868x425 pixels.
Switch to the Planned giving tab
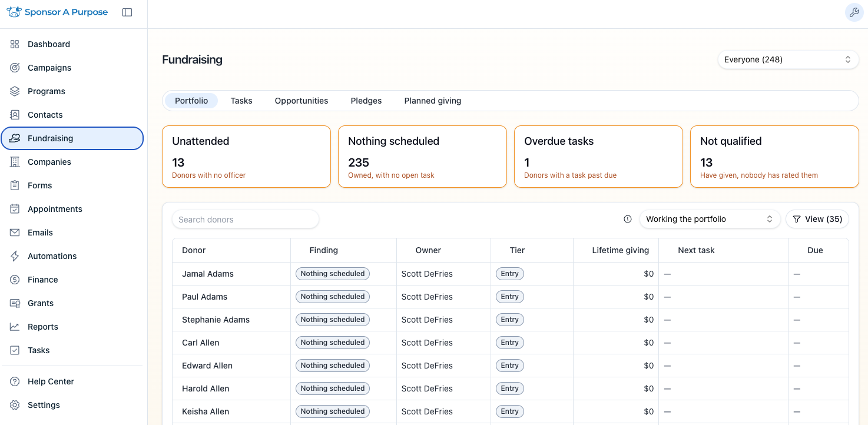[433, 101]
